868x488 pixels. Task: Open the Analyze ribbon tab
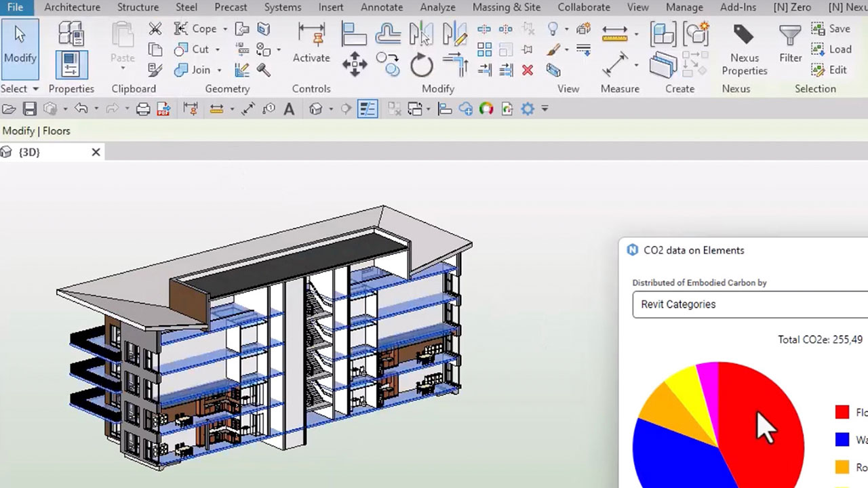(x=437, y=7)
